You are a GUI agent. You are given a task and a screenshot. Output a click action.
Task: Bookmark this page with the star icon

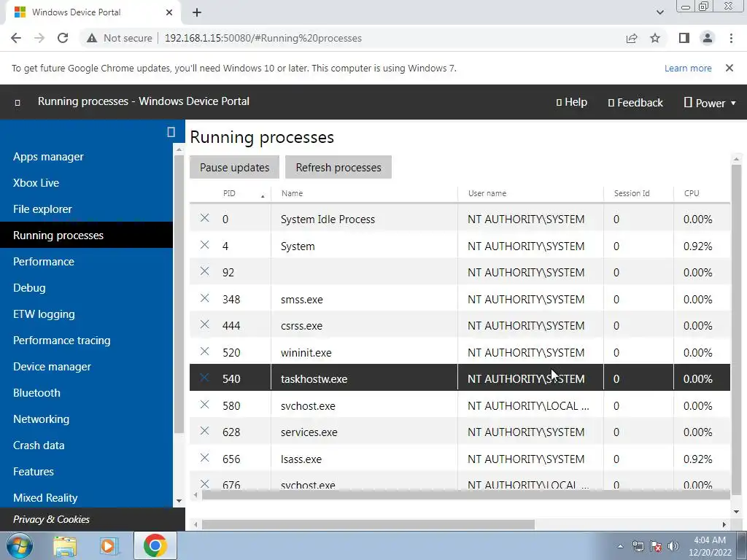[x=655, y=38]
